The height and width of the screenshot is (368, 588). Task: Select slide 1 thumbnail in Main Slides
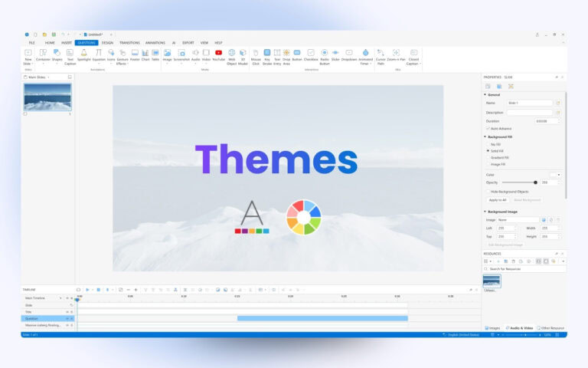pyautogui.click(x=47, y=97)
